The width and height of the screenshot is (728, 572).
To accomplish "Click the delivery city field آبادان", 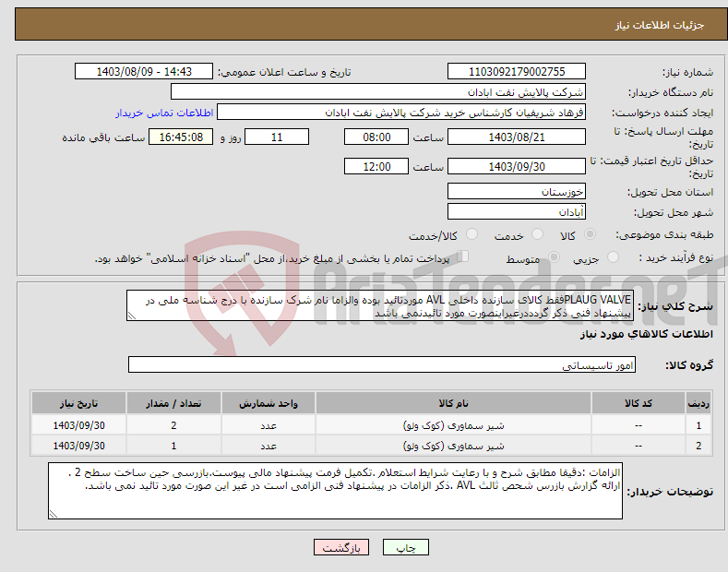I will point(517,211).
